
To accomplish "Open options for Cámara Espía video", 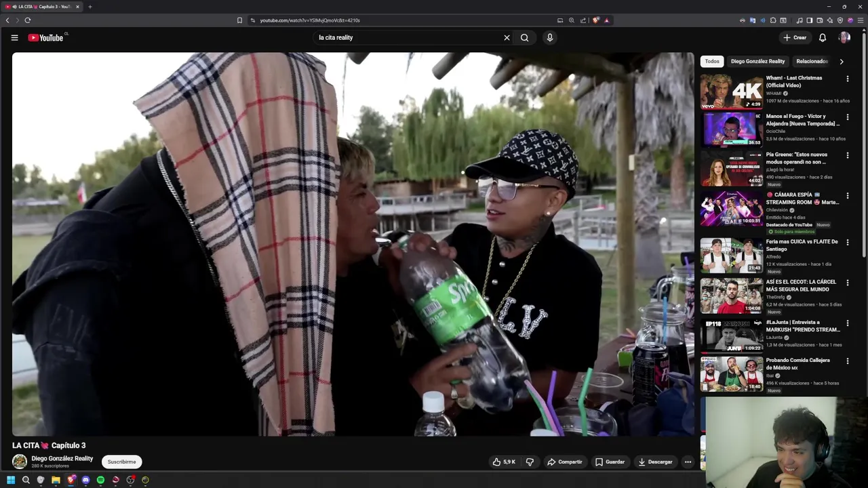I will [847, 195].
